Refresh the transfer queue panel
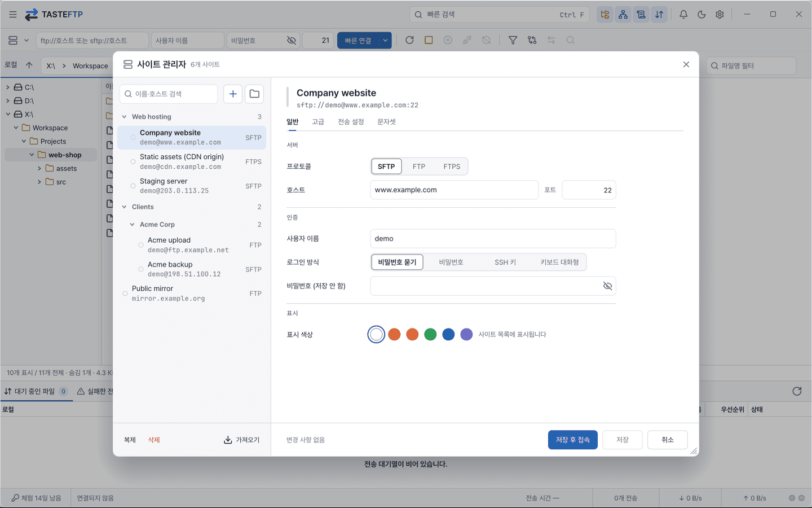This screenshot has height=508, width=812. coord(797,391)
